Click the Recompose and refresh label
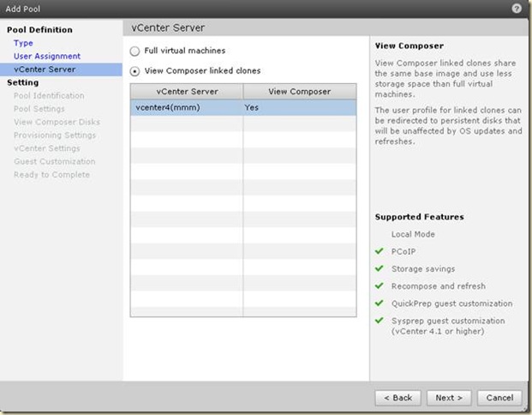The image size is (532, 415). pyautogui.click(x=439, y=286)
